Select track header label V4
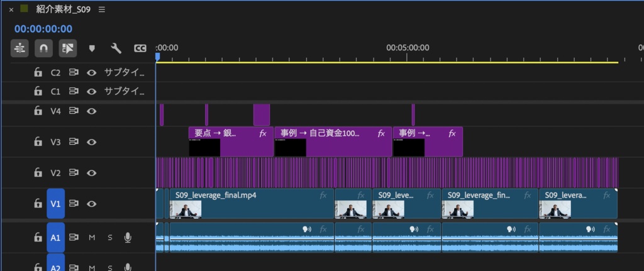The width and height of the screenshot is (644, 271). [x=55, y=111]
